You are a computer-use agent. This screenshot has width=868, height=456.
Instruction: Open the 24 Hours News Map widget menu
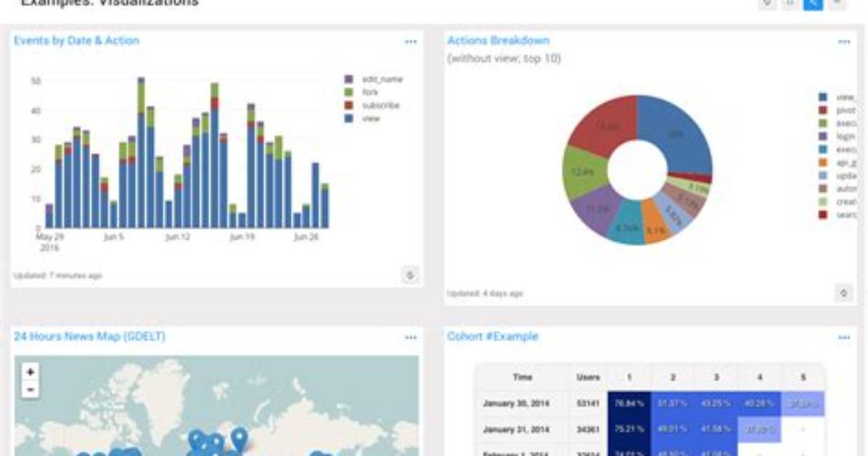pos(410,338)
